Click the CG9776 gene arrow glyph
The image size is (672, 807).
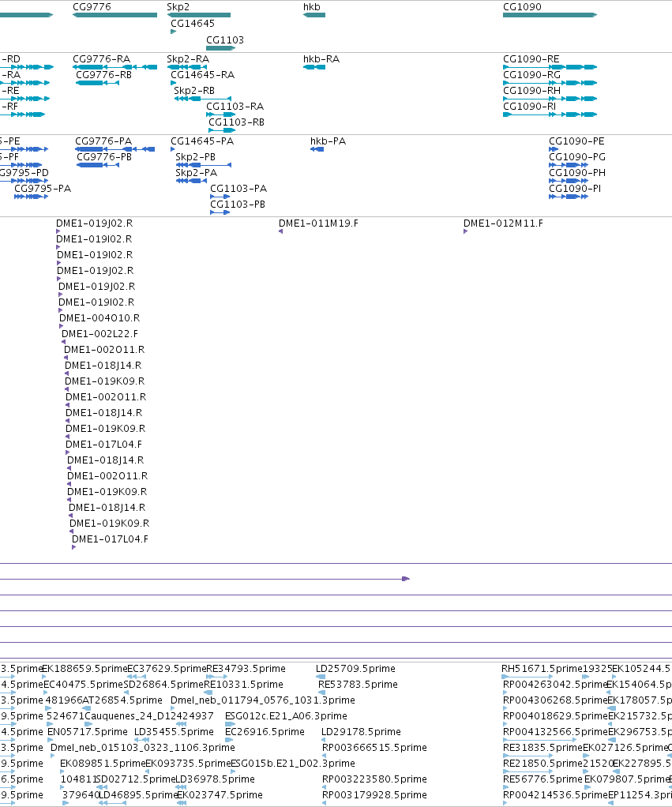coord(115,15)
